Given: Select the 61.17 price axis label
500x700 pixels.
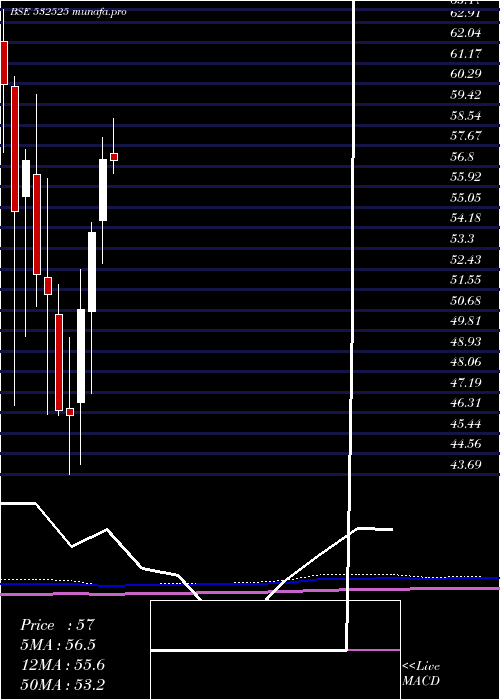Looking at the screenshot, I should pos(466,54).
